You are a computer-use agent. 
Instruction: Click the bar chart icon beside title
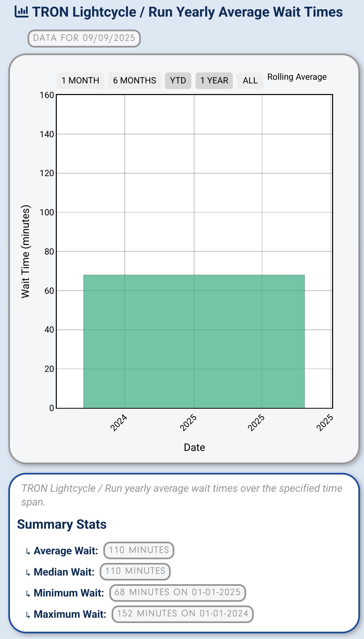point(22,12)
